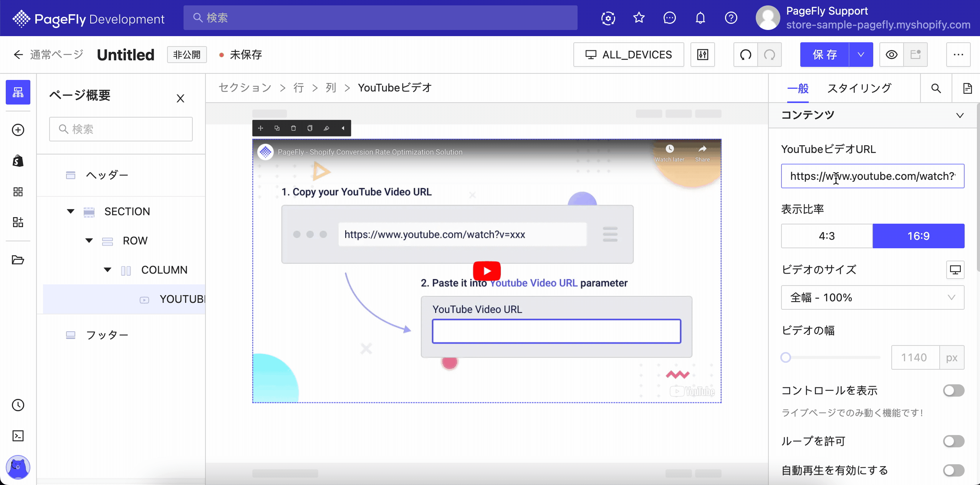Open the chat bubble icon

[x=670, y=18]
